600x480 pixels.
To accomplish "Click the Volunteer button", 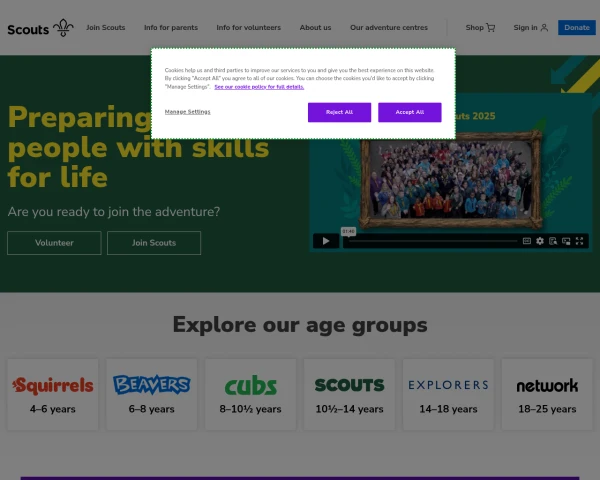I will pos(54,243).
